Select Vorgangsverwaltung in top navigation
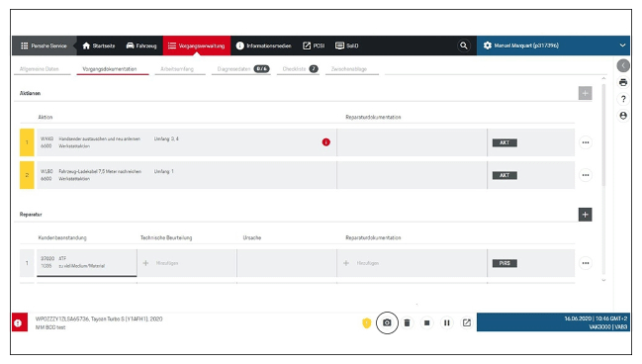The image size is (642, 364). 197,45
